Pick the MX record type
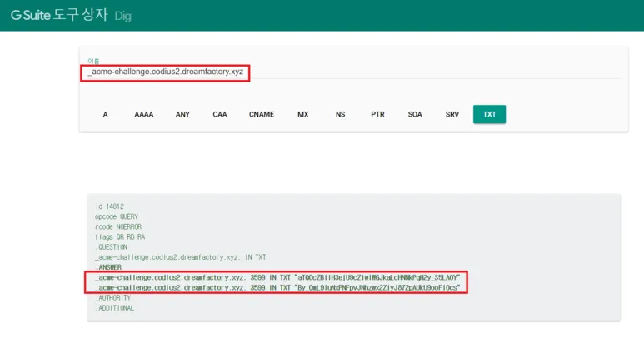Viewport: 644px width, 338px height. 303,114
